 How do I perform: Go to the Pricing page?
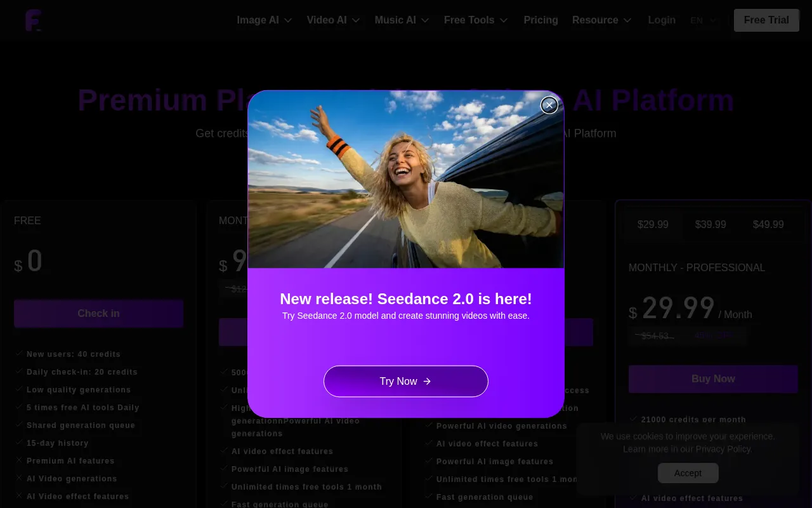click(x=540, y=20)
